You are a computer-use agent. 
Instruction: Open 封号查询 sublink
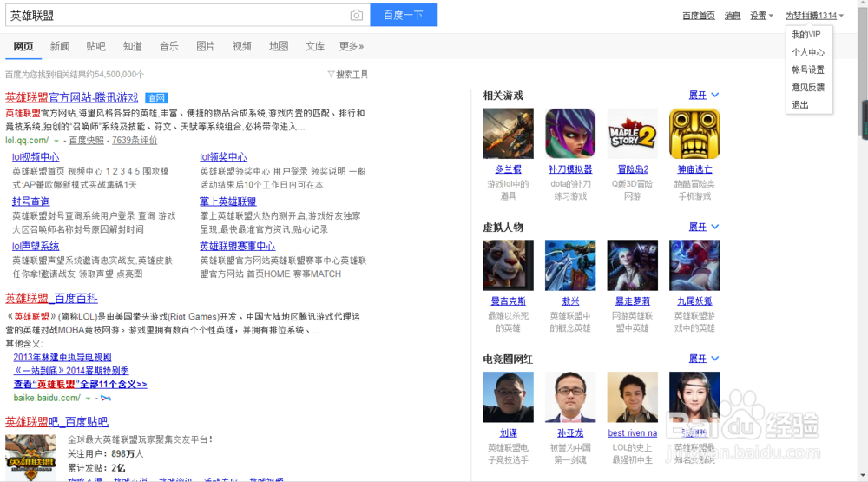pos(31,201)
